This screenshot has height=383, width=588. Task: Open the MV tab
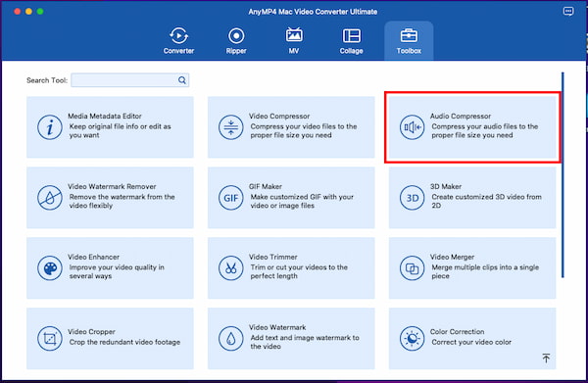pyautogui.click(x=294, y=40)
